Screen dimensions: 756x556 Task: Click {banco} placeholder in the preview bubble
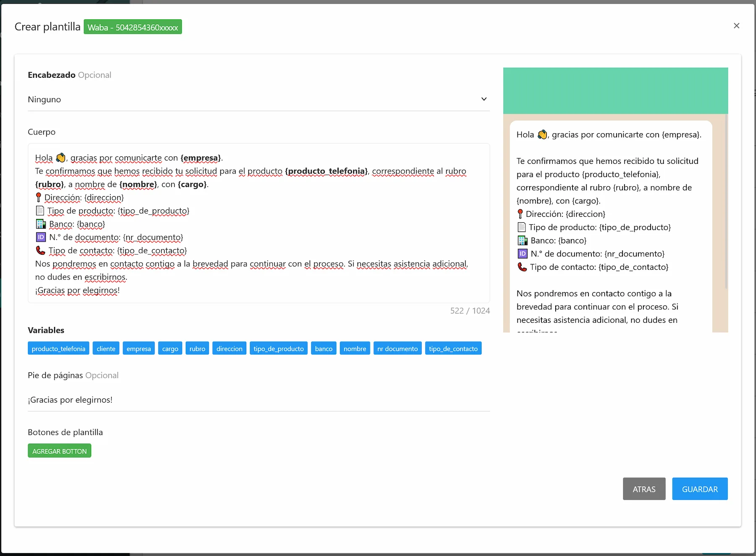point(572,240)
